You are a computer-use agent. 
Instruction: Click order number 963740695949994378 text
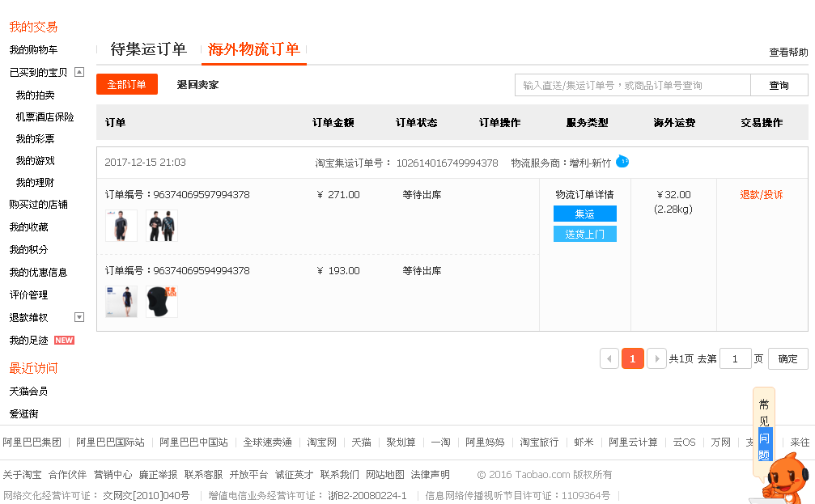click(x=202, y=270)
